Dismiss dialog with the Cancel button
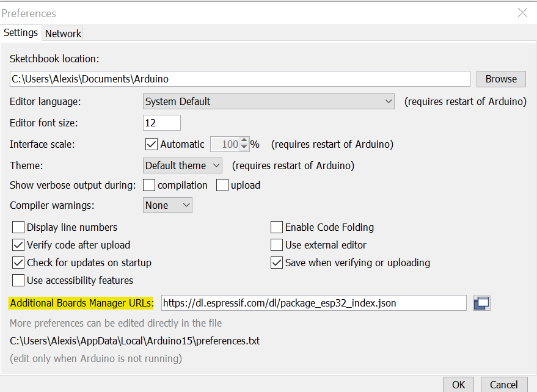Viewport: 537px width, 392px height. click(x=503, y=385)
